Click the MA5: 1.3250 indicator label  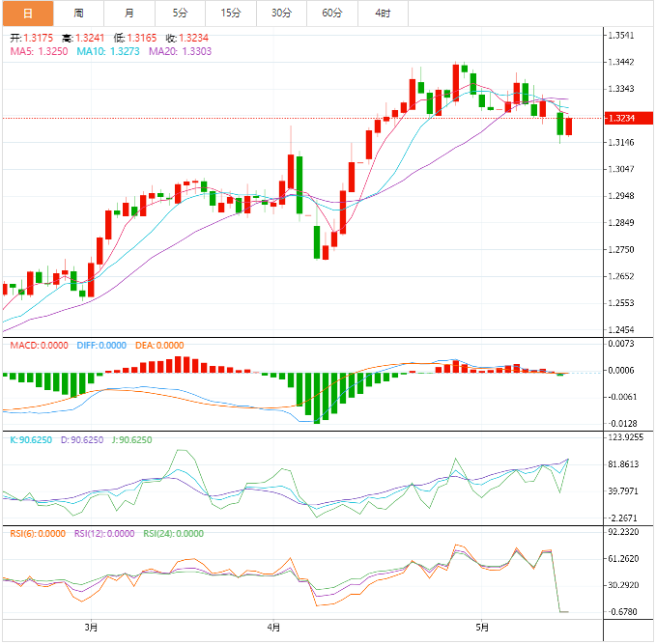pyautogui.click(x=39, y=51)
